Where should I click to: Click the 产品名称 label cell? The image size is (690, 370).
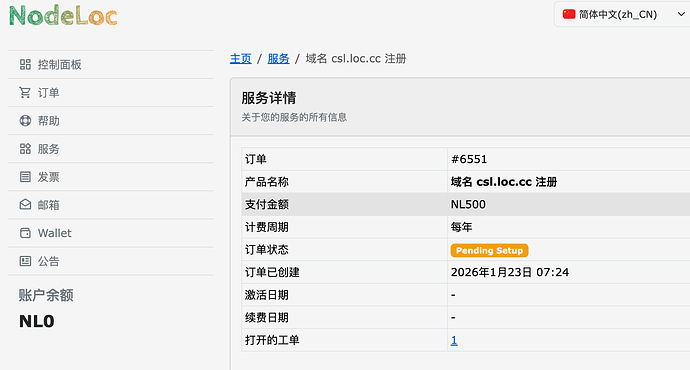[x=345, y=182]
